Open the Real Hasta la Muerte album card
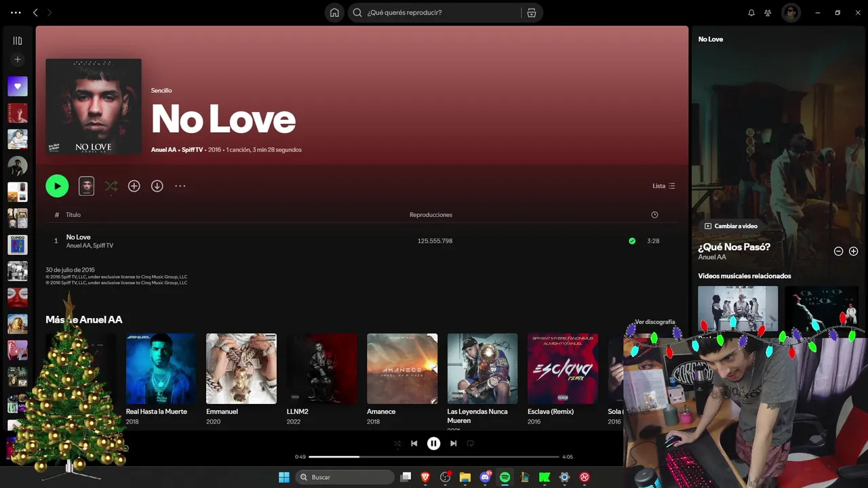The height and width of the screenshot is (488, 868). click(x=161, y=380)
